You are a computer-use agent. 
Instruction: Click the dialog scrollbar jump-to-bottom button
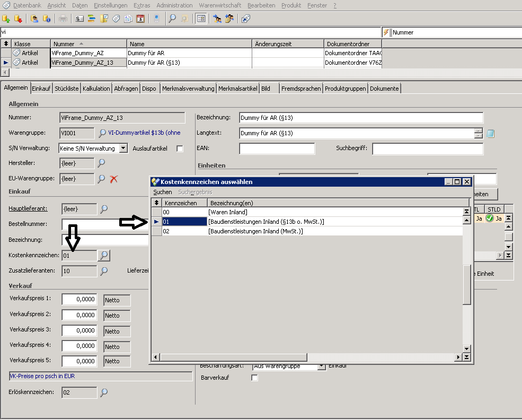click(467, 357)
